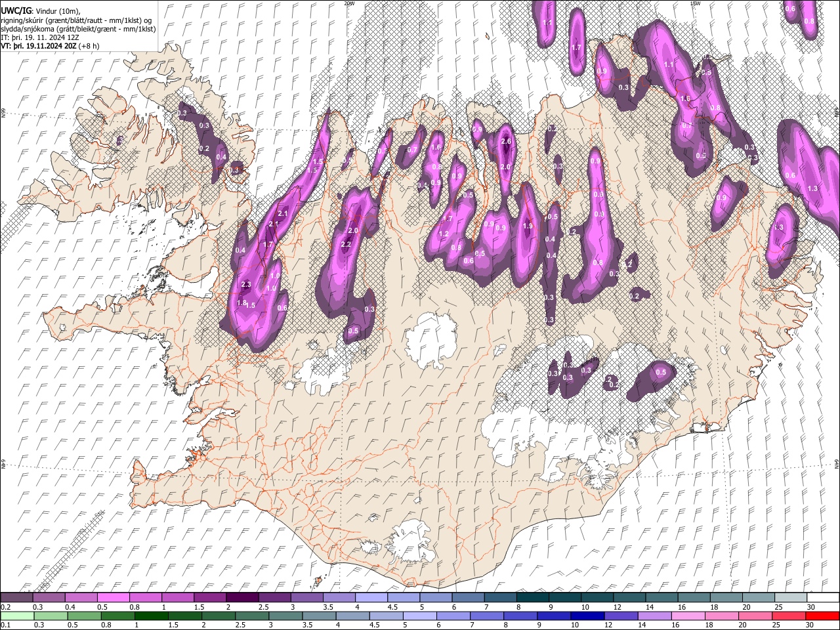Click the light pink bottom-row swatch starting at 16
This screenshot has width=840, height=630.
[688, 616]
